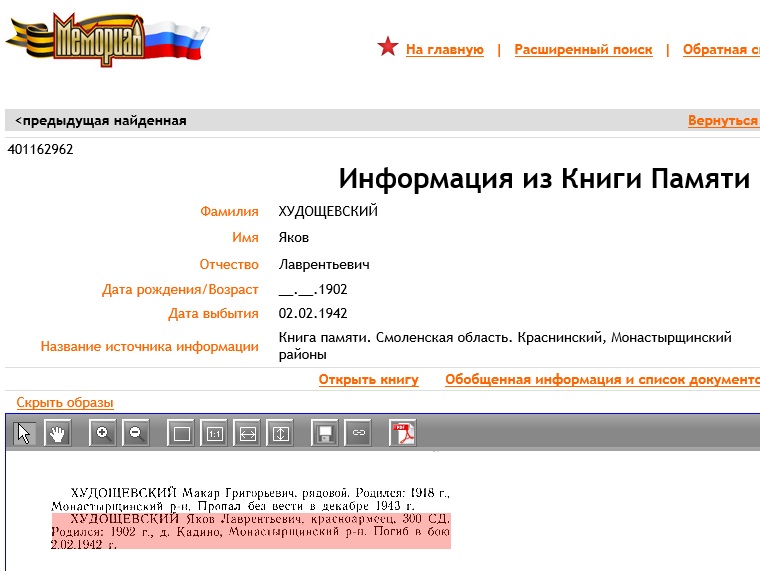Click the Дата выбытия label
760x571 pixels.
coord(213,314)
